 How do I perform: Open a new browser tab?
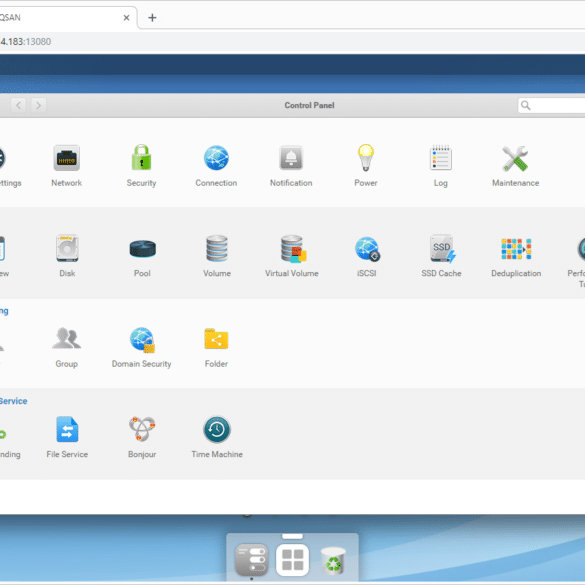click(152, 18)
